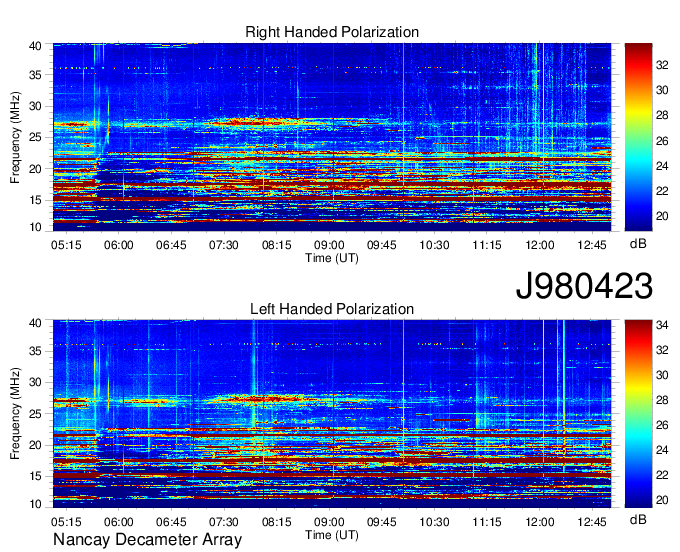Click 20 value on Right Handed color bar
The width and height of the screenshot is (680, 552).
(x=662, y=216)
